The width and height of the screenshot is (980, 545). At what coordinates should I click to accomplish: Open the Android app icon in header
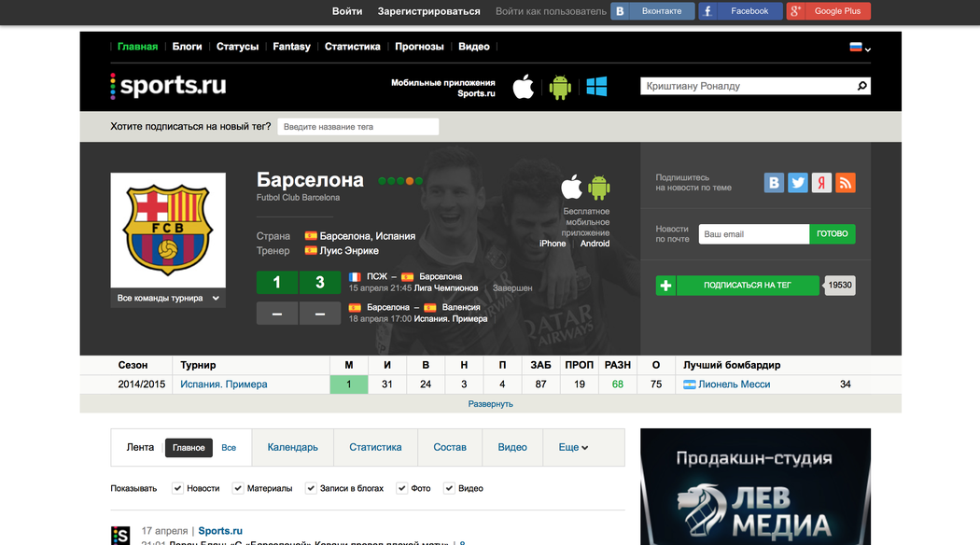click(560, 87)
